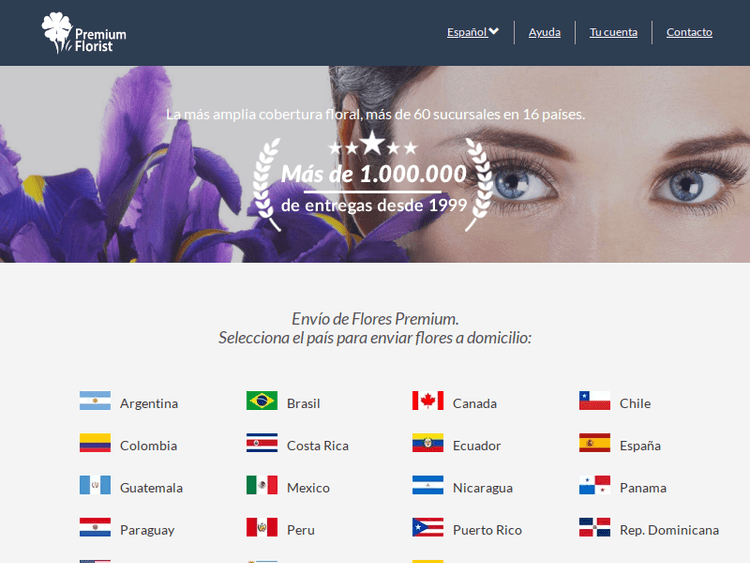Open the Ayuda menu link
This screenshot has width=750, height=563.
click(x=544, y=32)
